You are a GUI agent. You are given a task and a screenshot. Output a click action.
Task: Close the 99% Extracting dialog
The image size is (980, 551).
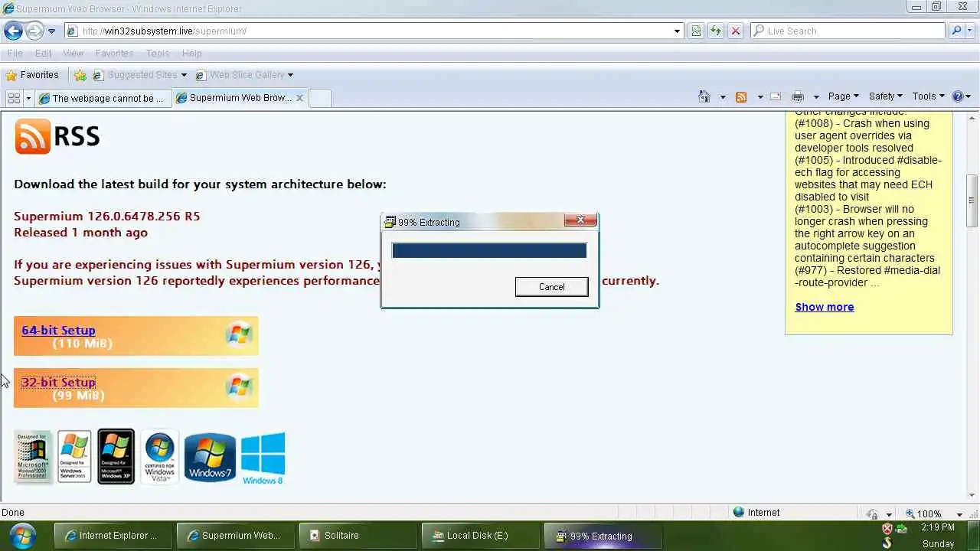click(x=580, y=220)
